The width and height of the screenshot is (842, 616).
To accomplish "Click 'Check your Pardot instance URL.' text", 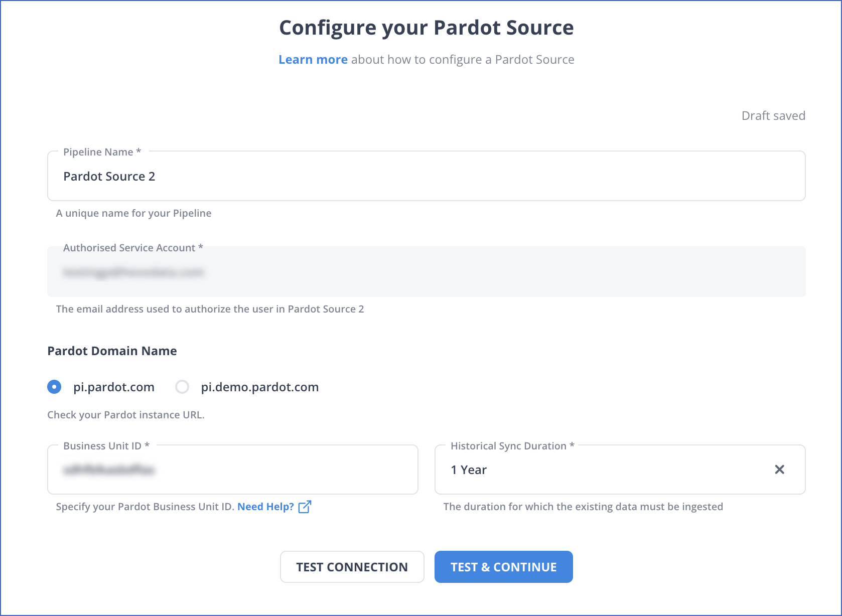I will 126,415.
